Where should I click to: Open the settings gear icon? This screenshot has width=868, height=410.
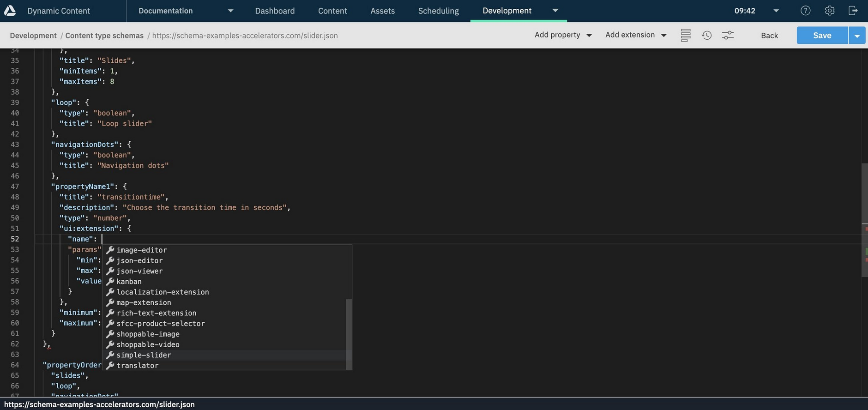coord(829,11)
